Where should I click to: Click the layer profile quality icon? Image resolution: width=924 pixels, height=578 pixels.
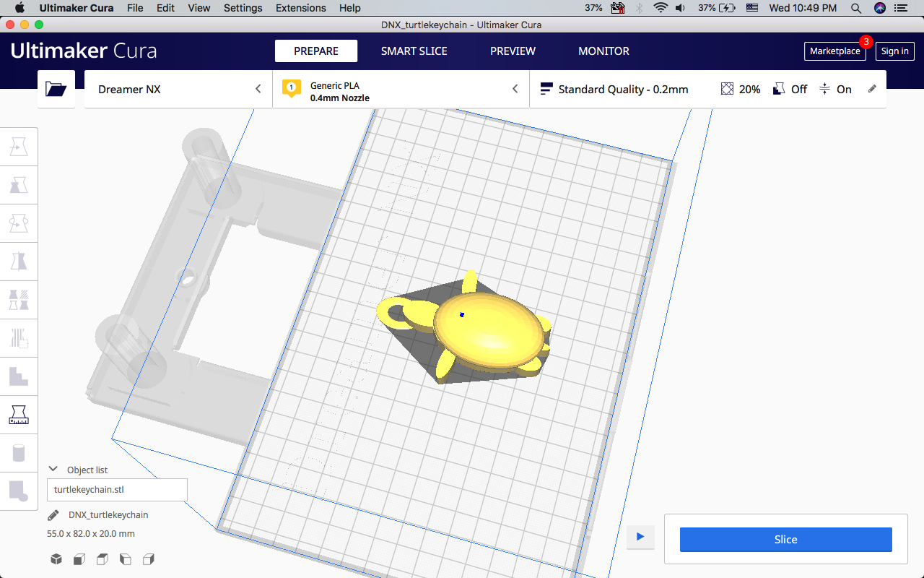coord(546,89)
